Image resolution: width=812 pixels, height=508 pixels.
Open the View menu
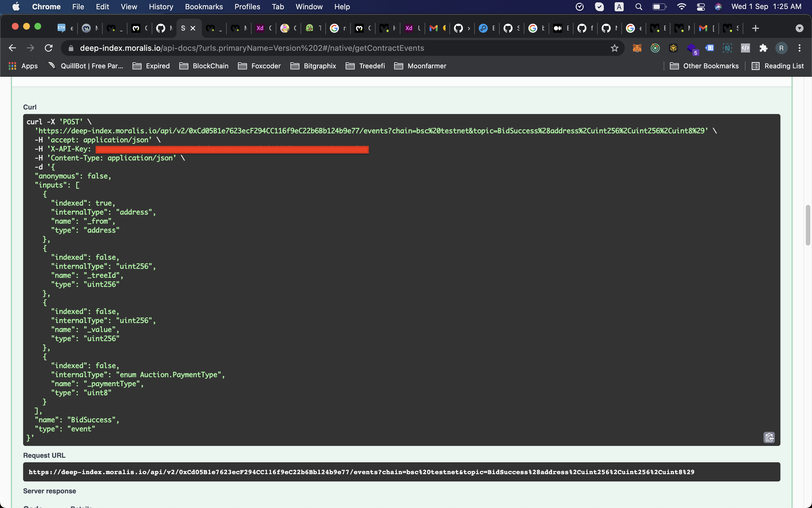pyautogui.click(x=129, y=7)
